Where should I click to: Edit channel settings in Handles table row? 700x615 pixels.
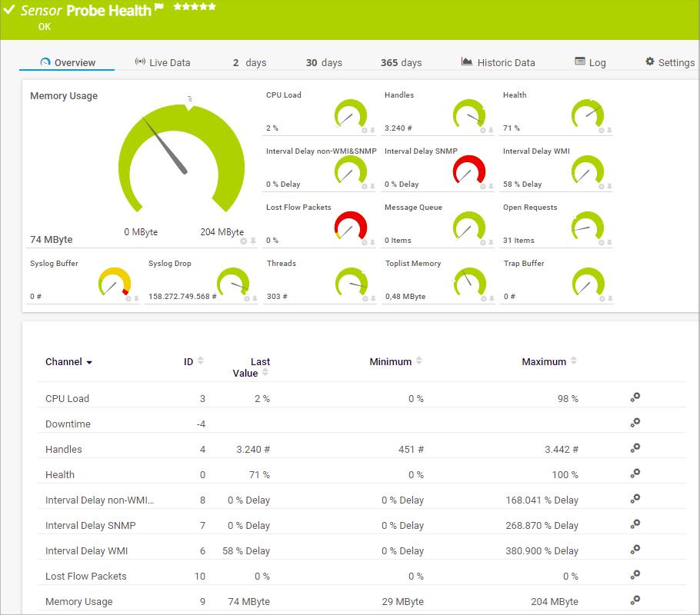[635, 447]
